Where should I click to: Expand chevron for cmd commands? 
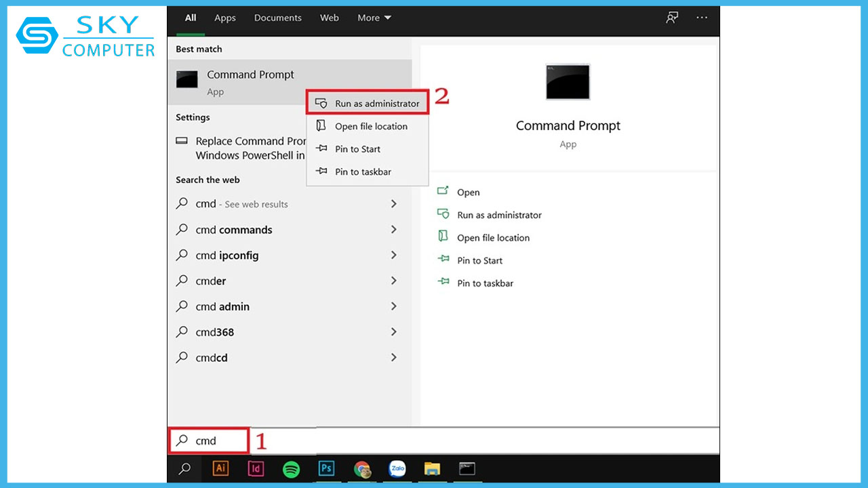tap(393, 229)
